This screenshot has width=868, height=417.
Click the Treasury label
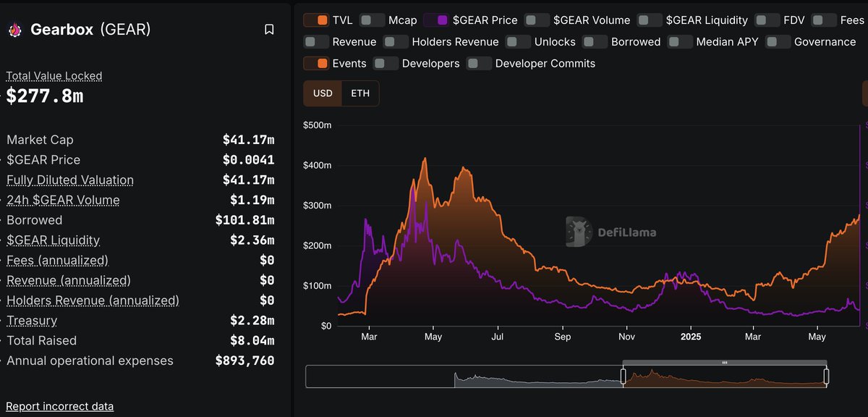coord(32,321)
